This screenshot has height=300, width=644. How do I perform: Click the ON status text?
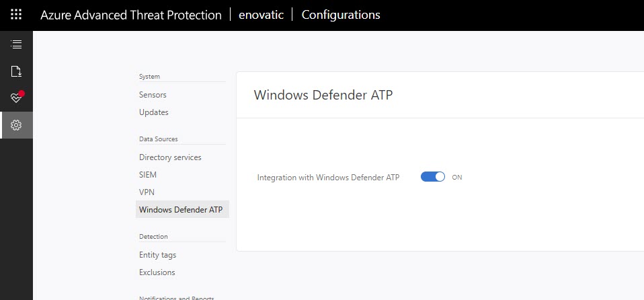457,178
